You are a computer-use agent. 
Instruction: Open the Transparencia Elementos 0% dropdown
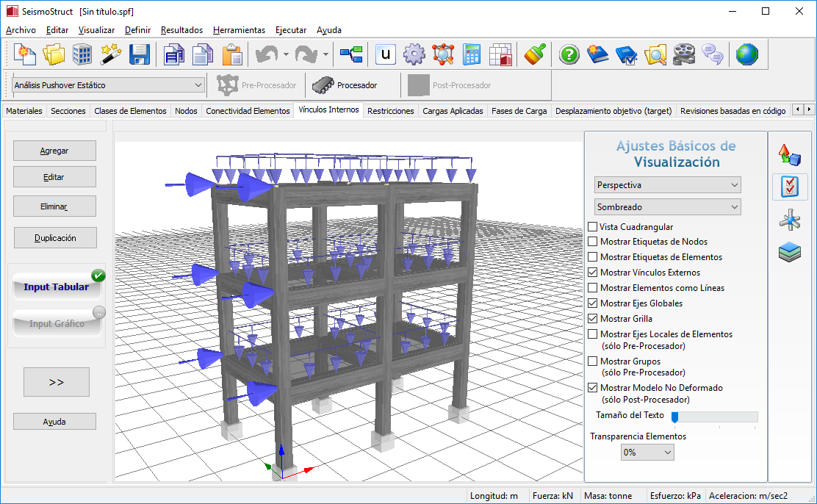pos(647,453)
